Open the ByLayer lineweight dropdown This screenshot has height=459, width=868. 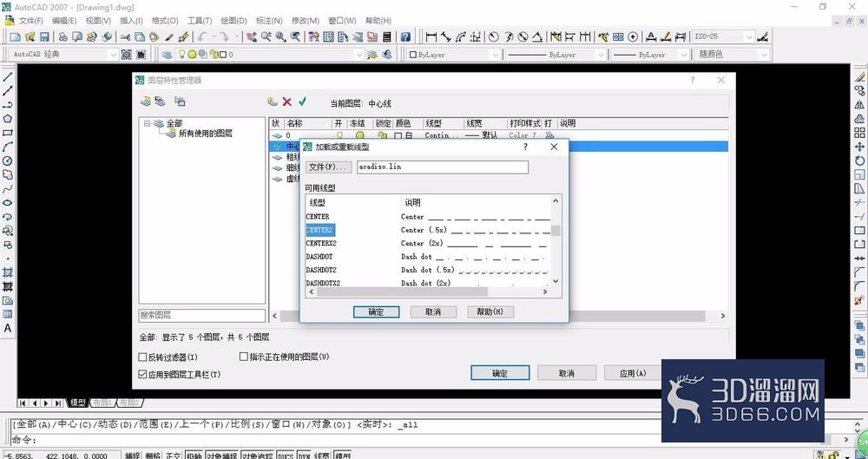(x=684, y=55)
